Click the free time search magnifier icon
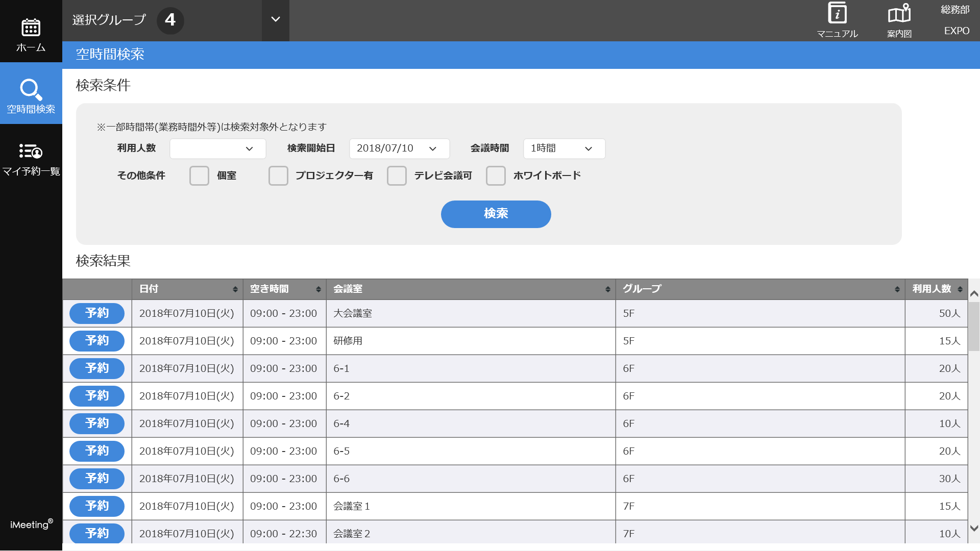The width and height of the screenshot is (980, 551). (31, 89)
